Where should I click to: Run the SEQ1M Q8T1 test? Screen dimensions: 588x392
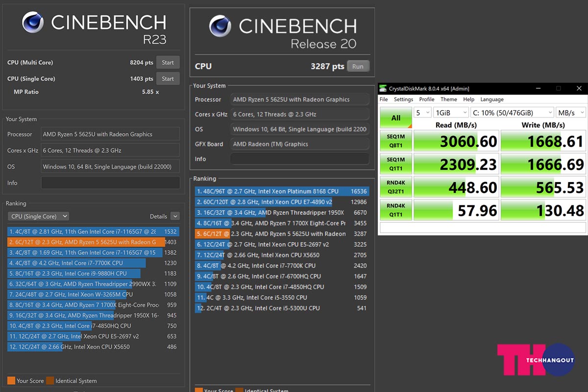396,141
